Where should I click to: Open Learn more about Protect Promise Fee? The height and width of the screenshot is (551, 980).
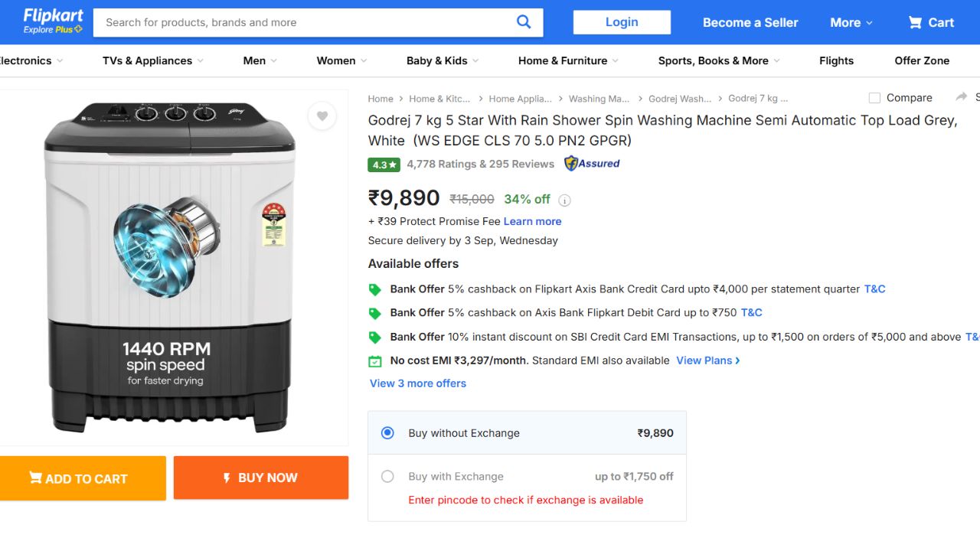pos(532,221)
